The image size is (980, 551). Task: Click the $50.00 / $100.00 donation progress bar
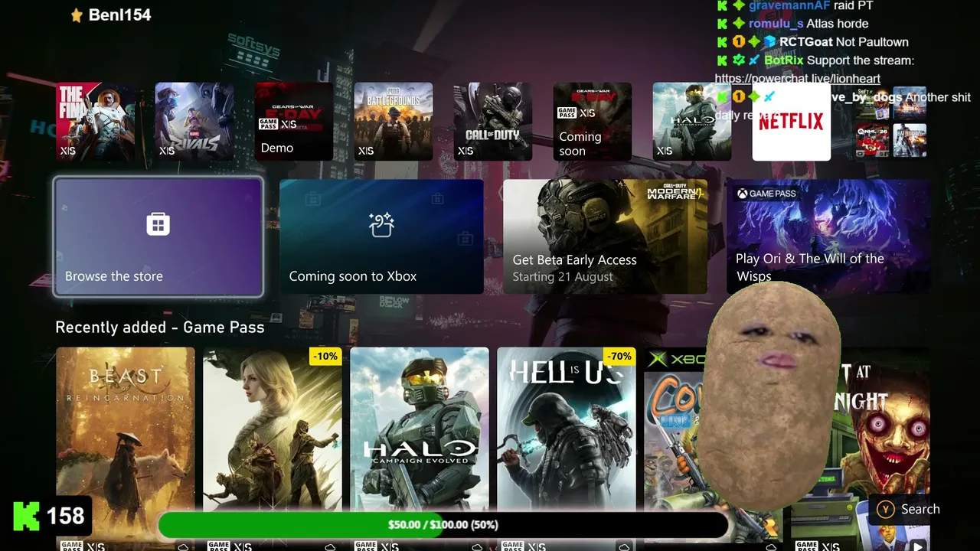[443, 525]
